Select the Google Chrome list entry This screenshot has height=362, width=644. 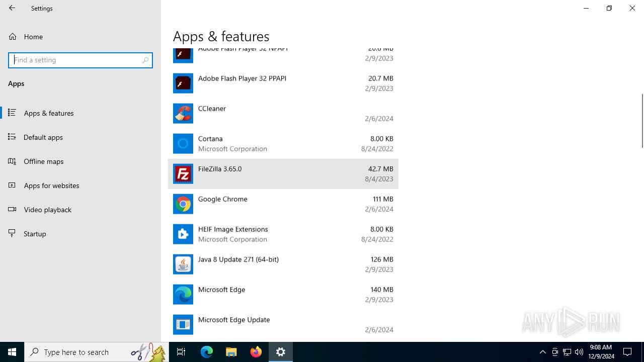(283, 204)
